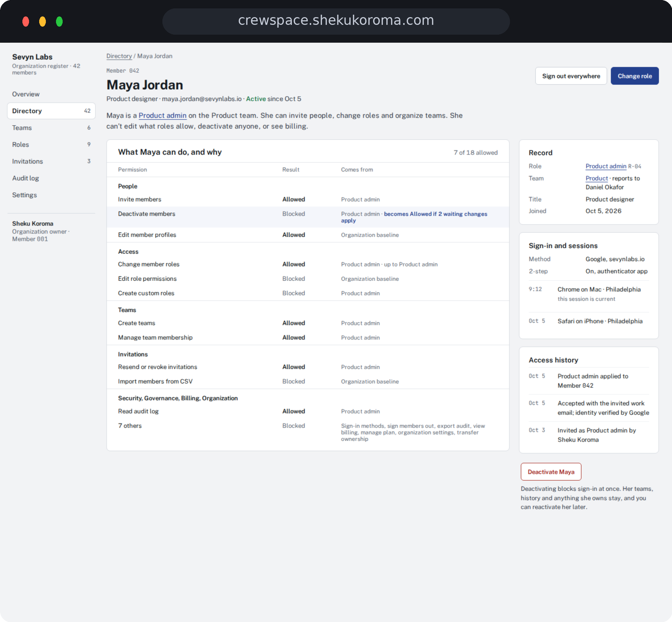
Task: Click maya.jordan@sevynlabs.io email text
Action: coord(202,99)
